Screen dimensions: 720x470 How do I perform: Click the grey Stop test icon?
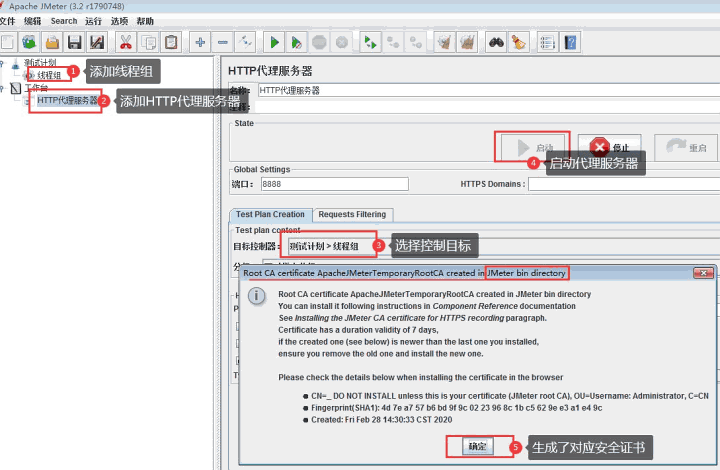319,43
